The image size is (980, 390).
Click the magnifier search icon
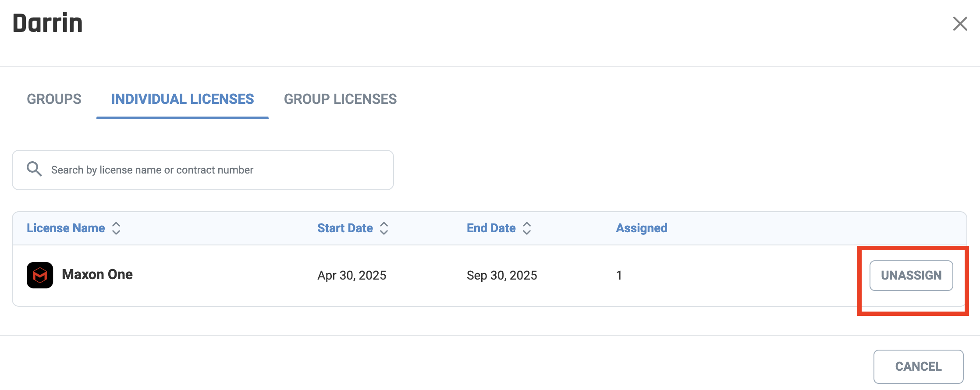(x=34, y=169)
